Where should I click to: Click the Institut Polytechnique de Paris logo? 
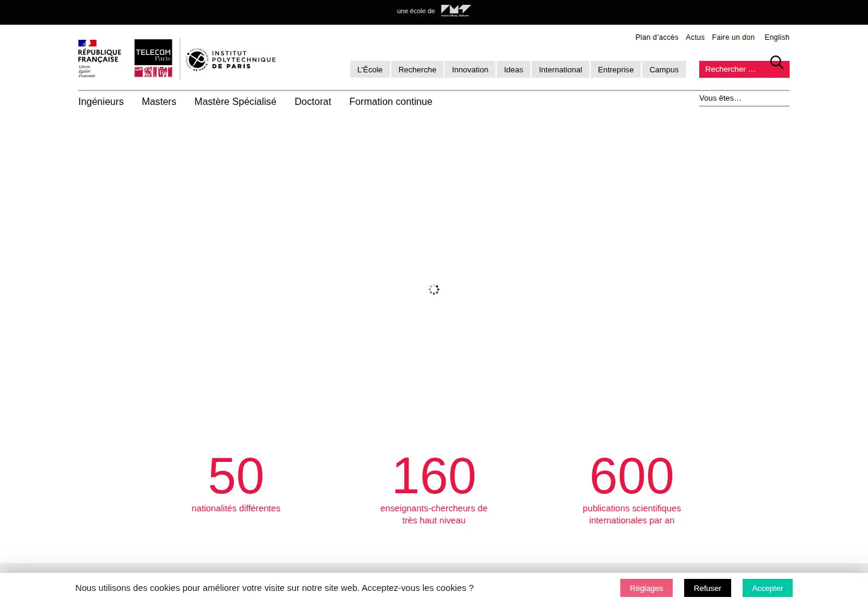(231, 60)
